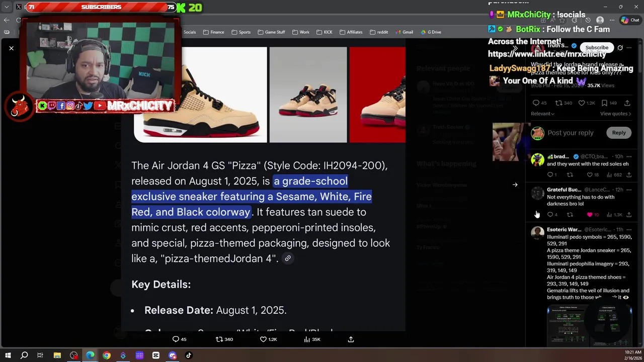The height and width of the screenshot is (362, 644).
Task: More options on Grateful Buc comment
Action: 629,190
